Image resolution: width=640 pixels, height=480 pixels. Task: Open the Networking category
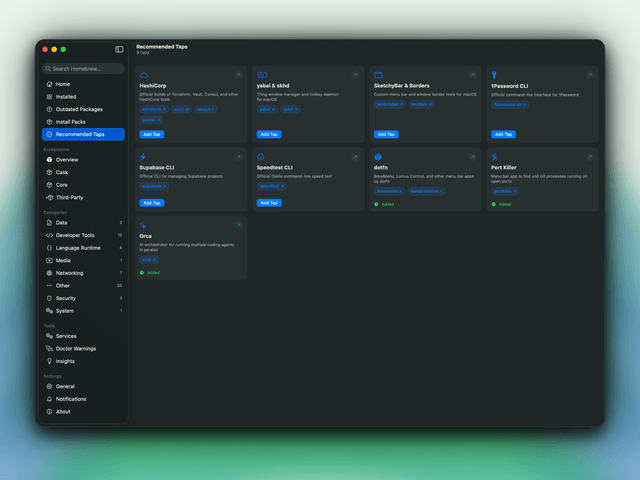tap(83, 273)
